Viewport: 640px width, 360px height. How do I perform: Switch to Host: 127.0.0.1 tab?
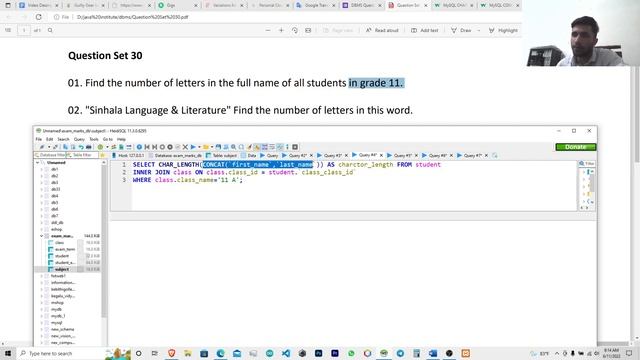tap(128, 156)
